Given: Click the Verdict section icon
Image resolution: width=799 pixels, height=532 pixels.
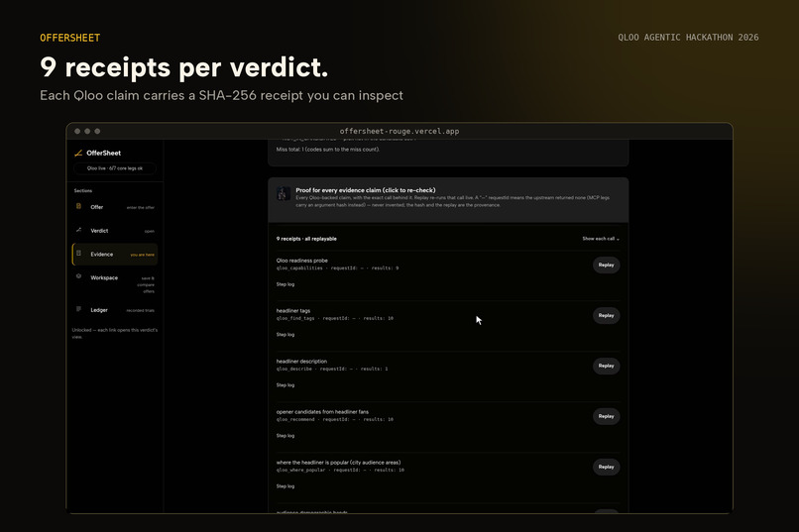Looking at the screenshot, I should (78, 230).
